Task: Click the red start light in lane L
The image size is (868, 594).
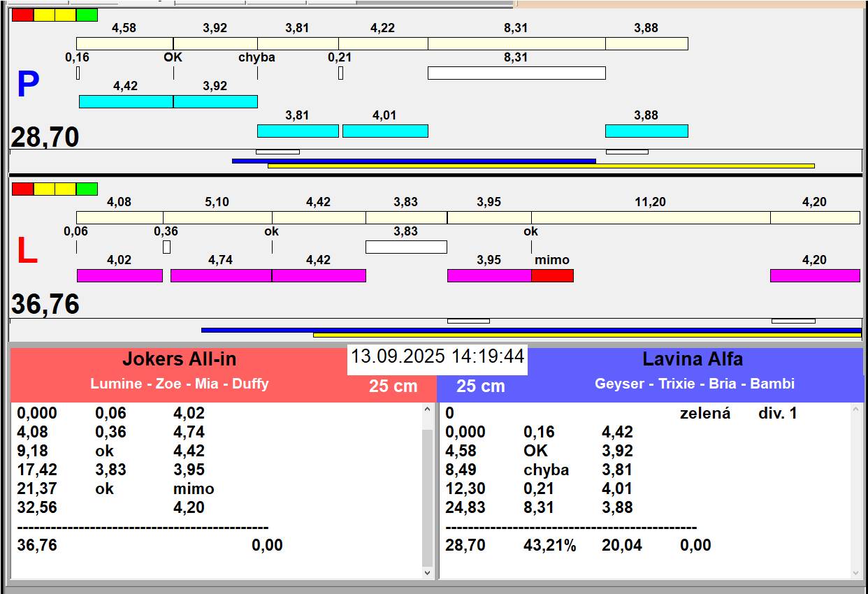Action: [22, 189]
